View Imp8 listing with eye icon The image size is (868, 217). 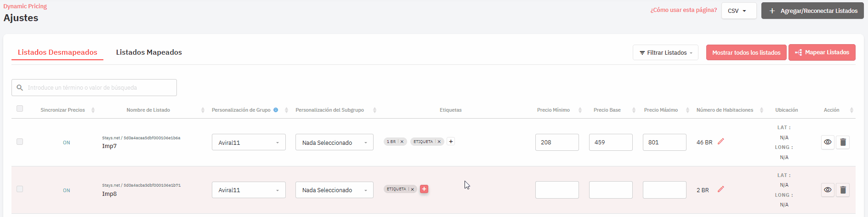(x=828, y=190)
